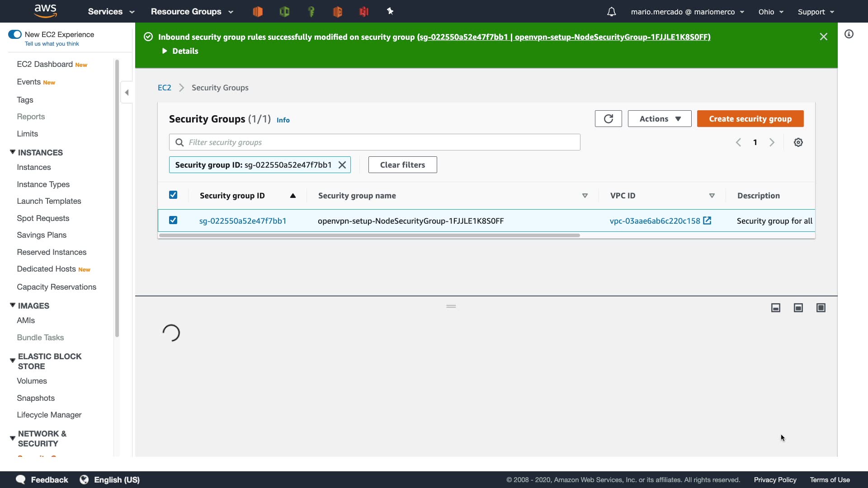Click the pin shortcut icon in header
The width and height of the screenshot is (868, 488).
pos(390,12)
